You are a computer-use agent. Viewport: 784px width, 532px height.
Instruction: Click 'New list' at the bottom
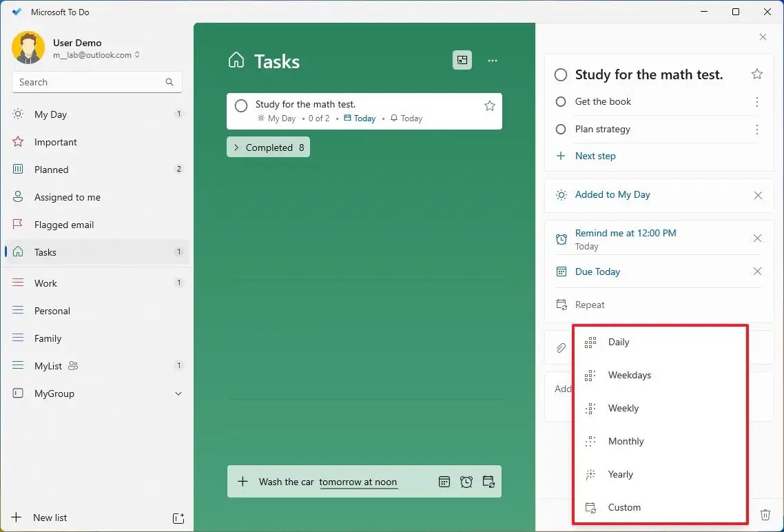coord(50,518)
